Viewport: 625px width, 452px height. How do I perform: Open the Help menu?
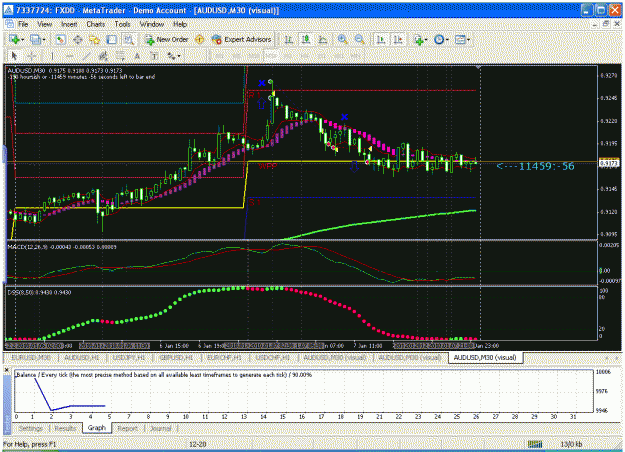(x=180, y=24)
